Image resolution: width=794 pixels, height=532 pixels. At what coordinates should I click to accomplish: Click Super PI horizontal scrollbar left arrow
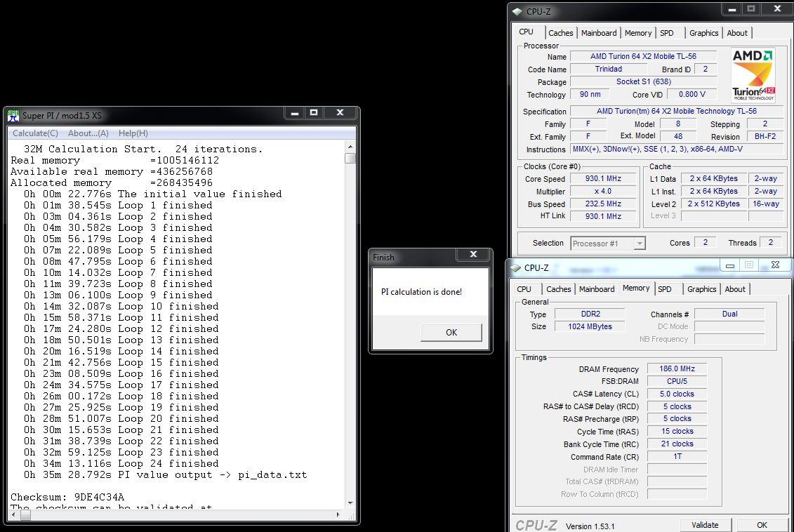point(13,514)
